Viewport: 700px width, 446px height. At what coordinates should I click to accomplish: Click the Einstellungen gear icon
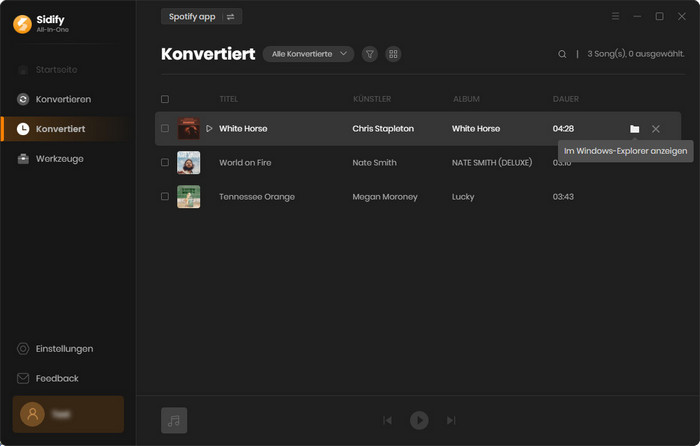point(23,349)
